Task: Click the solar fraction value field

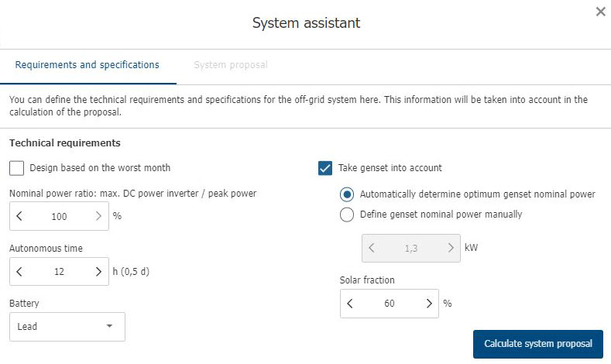Action: [x=389, y=304]
